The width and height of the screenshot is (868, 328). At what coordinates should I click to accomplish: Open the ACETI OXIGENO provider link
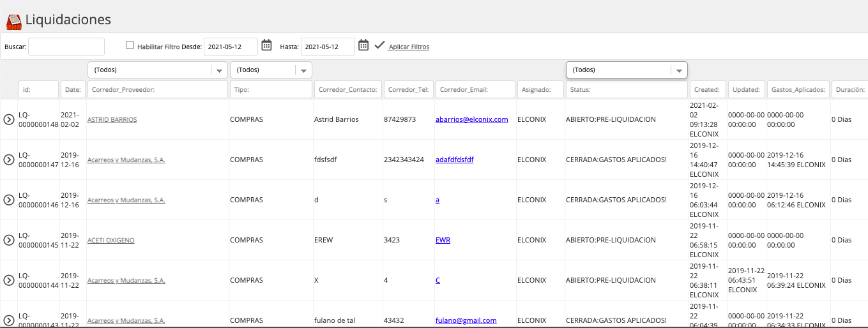tap(110, 240)
